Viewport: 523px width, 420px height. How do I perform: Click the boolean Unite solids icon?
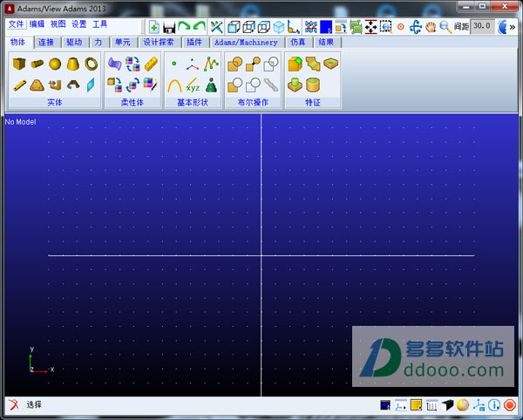click(235, 64)
